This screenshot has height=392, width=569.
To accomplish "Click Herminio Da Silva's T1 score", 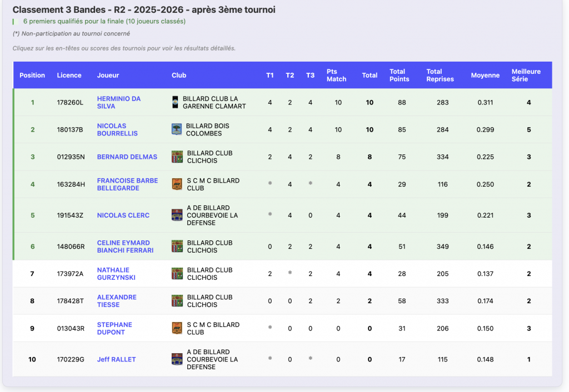I will pyautogui.click(x=270, y=102).
